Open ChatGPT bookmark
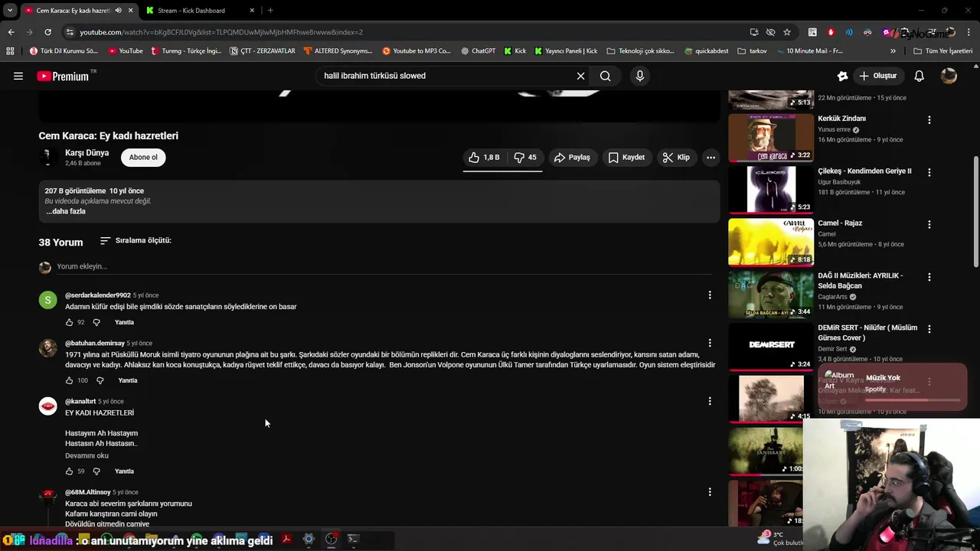 pyautogui.click(x=479, y=51)
